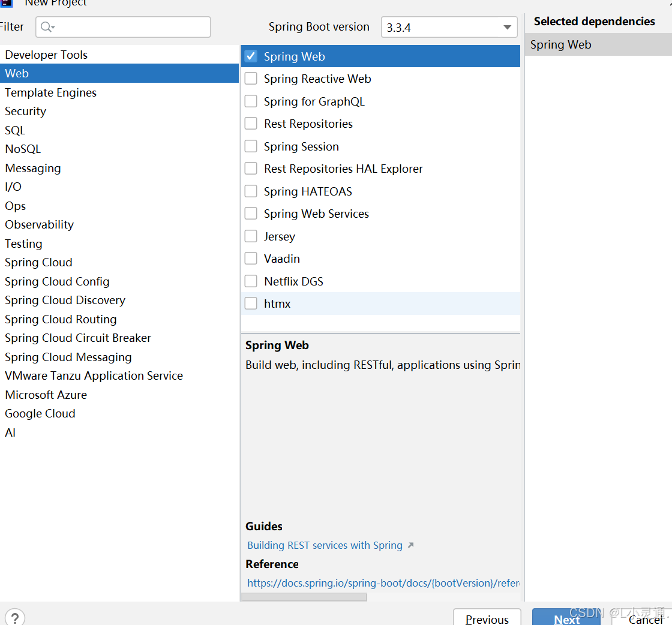This screenshot has height=625, width=672.
Task: Open the Spring Cloud category
Action: click(x=119, y=263)
